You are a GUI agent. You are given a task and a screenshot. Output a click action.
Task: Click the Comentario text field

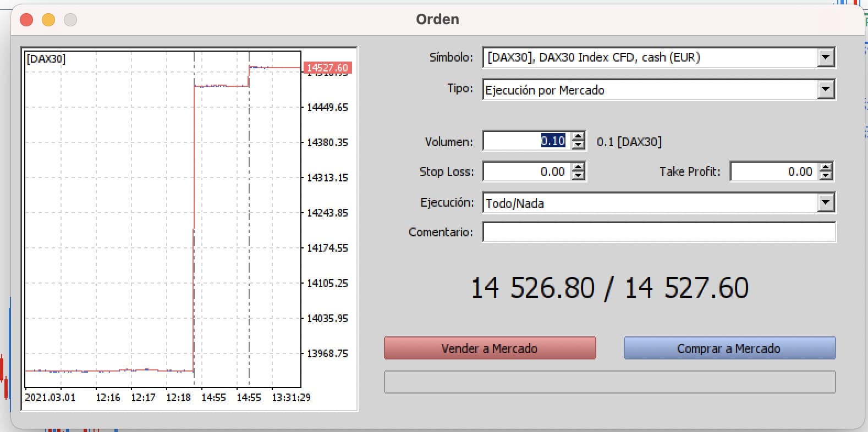pyautogui.click(x=659, y=232)
